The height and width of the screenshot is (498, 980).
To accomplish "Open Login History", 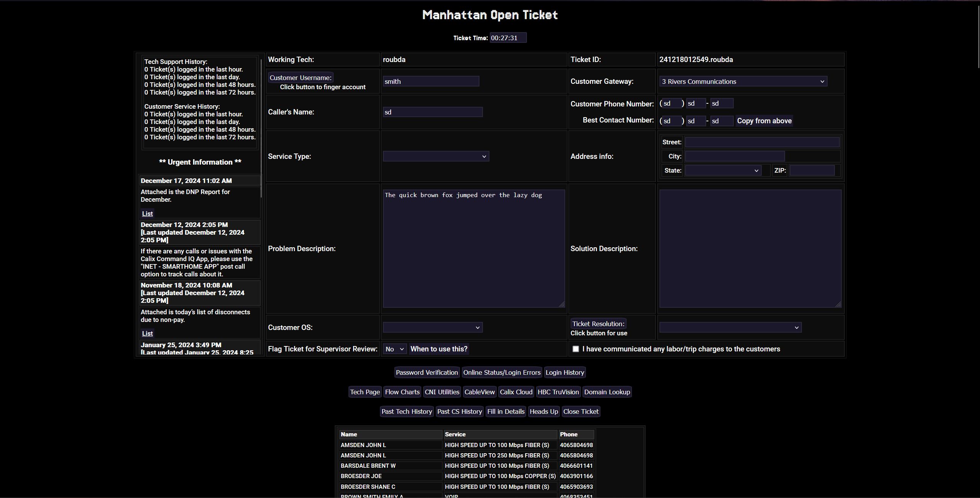I will tap(565, 372).
